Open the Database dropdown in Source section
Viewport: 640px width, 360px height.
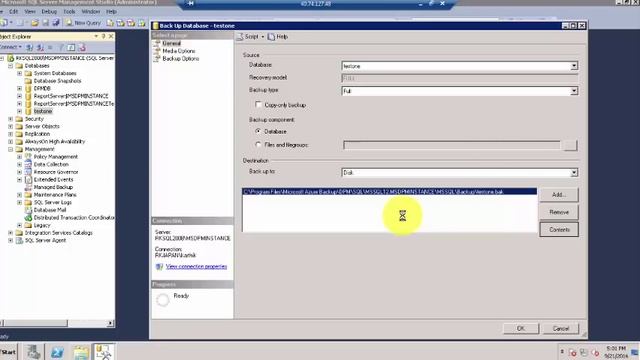574,66
